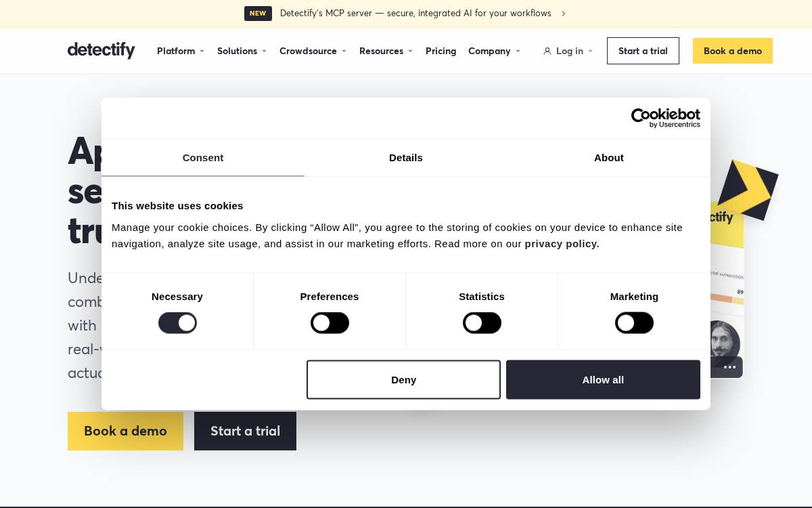Click the hero Book a demo button
This screenshot has width=812, height=508.
[x=125, y=431]
